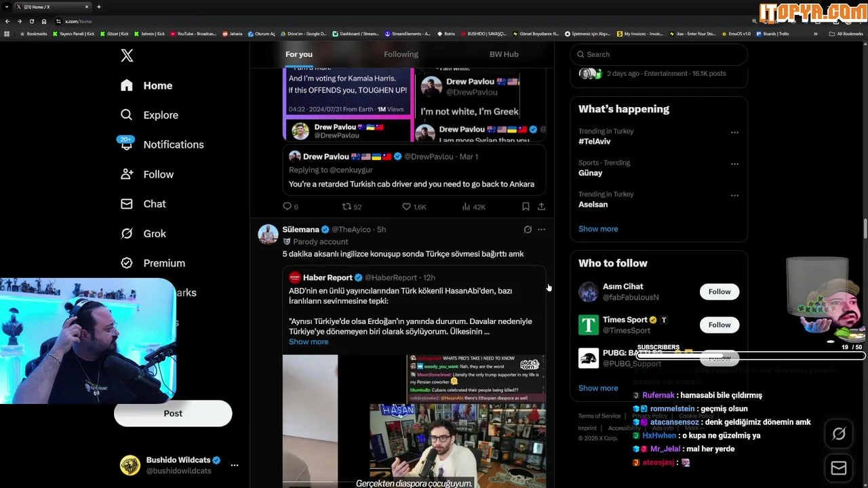Open Grok in the sidebar

coord(143,233)
